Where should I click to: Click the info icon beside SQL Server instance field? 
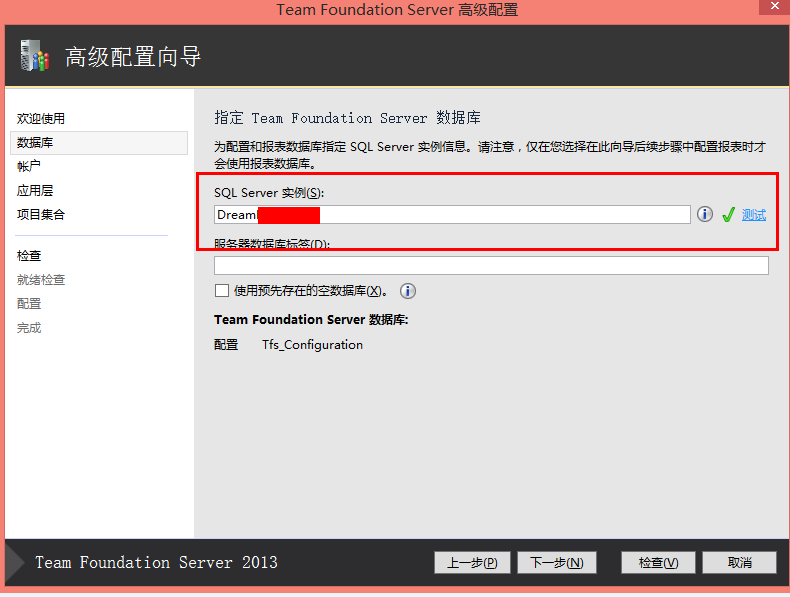point(704,214)
